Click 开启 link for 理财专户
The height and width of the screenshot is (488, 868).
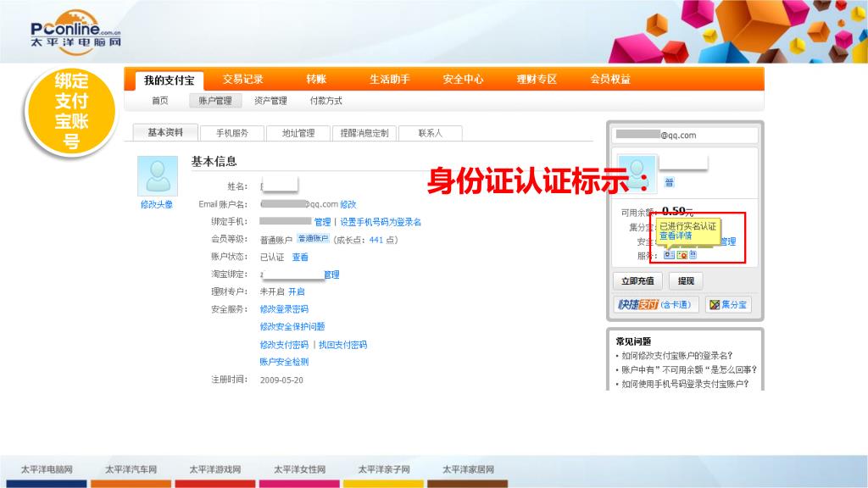296,291
